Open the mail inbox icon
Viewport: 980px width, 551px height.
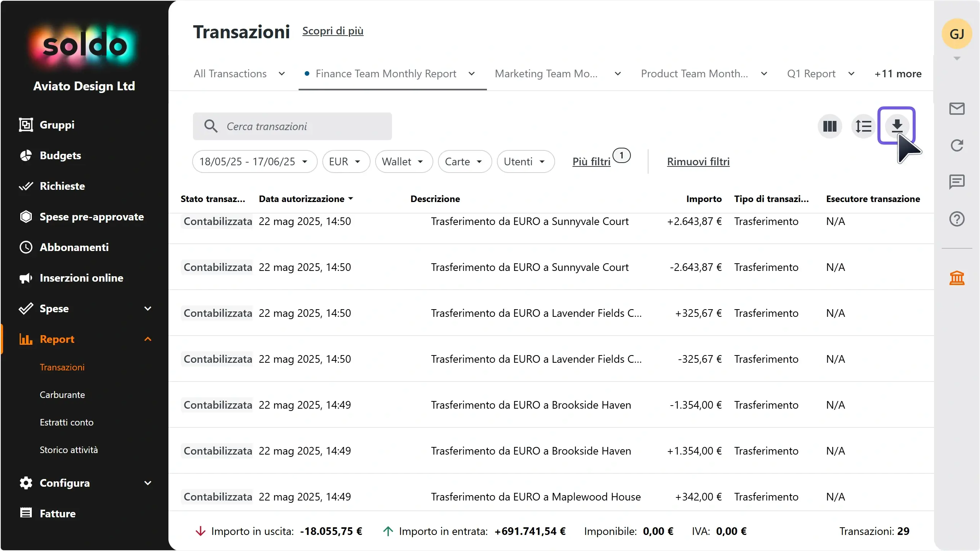pyautogui.click(x=957, y=109)
